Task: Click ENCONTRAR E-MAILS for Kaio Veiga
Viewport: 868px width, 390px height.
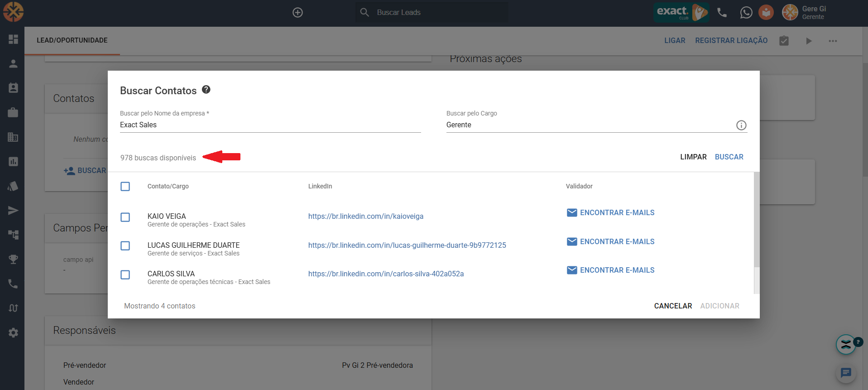Action: click(x=610, y=213)
